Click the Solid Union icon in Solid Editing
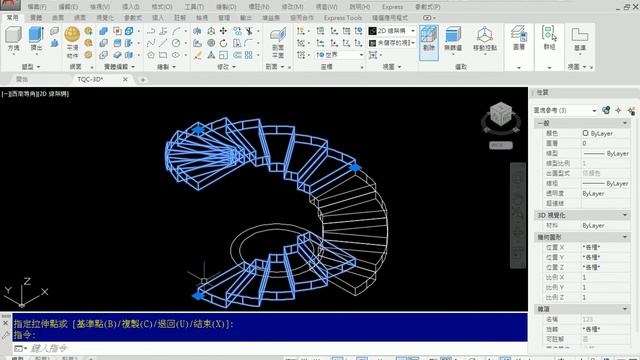 coord(104,31)
